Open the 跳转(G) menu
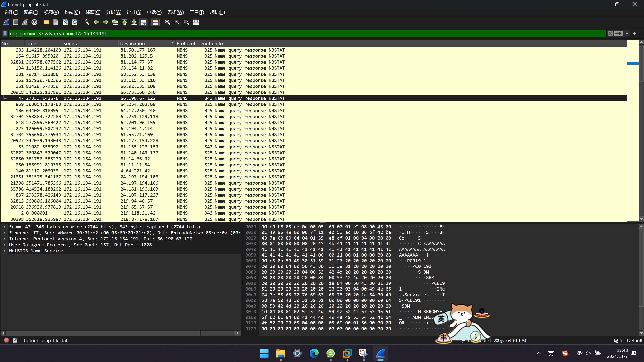The width and height of the screenshot is (644, 362). 72,12
